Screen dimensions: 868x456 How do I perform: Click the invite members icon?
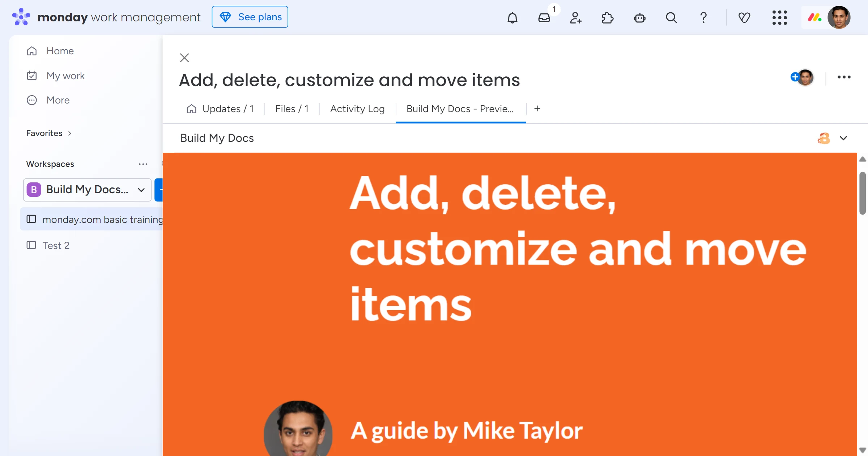(x=576, y=17)
